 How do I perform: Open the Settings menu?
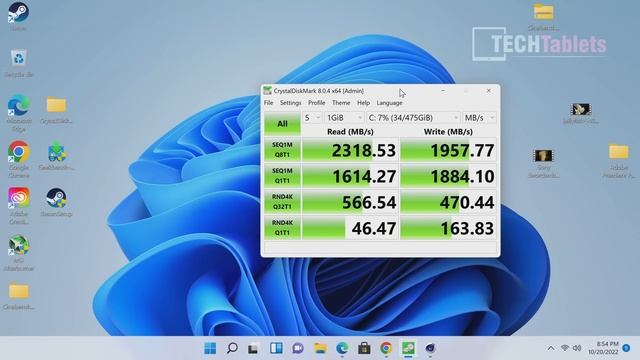pyautogui.click(x=291, y=103)
